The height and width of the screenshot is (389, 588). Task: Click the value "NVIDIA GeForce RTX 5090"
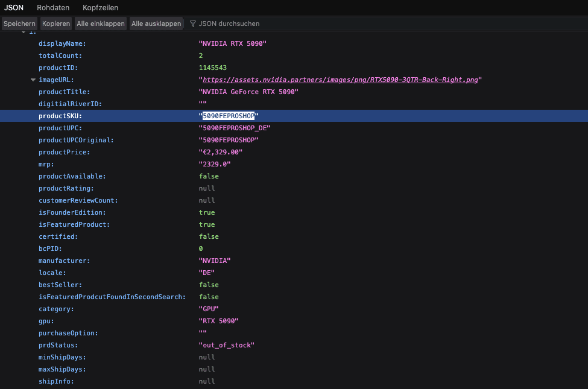[248, 92]
